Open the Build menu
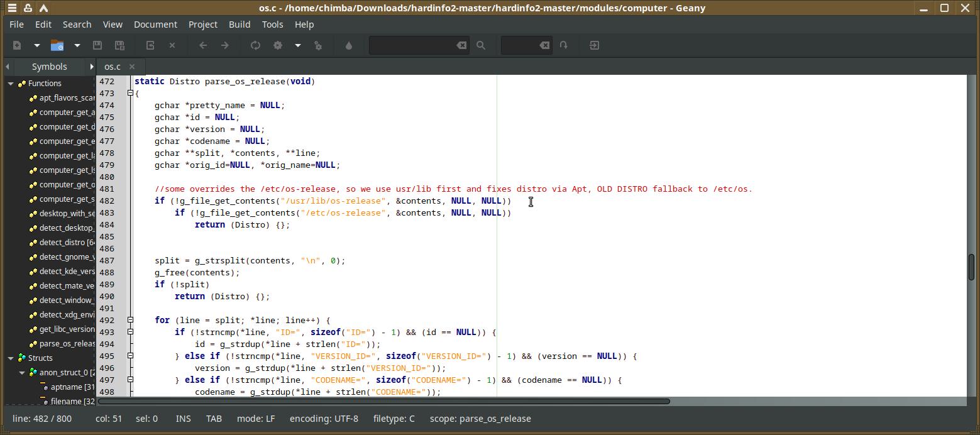980x435 pixels. tap(239, 25)
